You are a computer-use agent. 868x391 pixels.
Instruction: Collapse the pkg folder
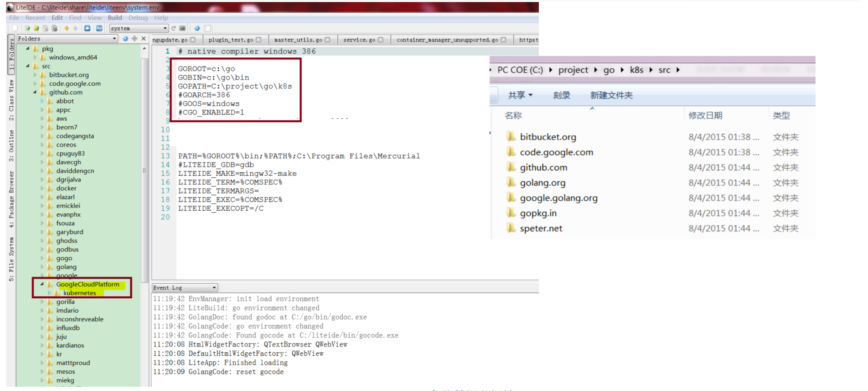pyautogui.click(x=28, y=48)
